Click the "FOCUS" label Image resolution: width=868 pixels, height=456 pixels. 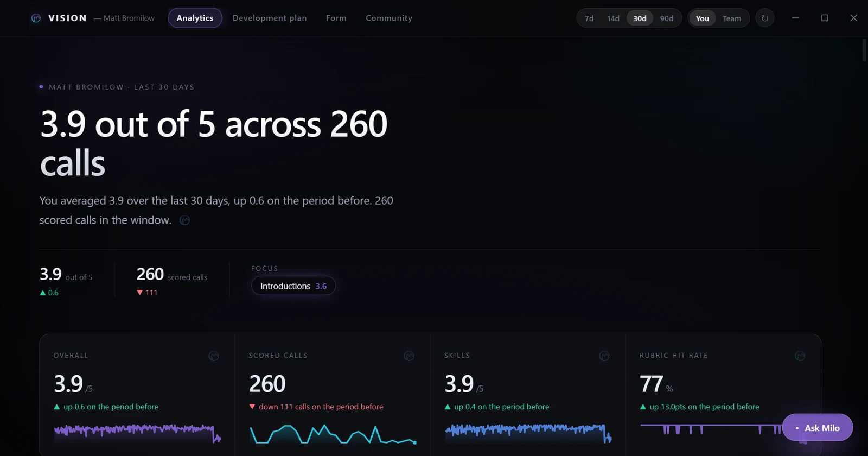tap(265, 268)
